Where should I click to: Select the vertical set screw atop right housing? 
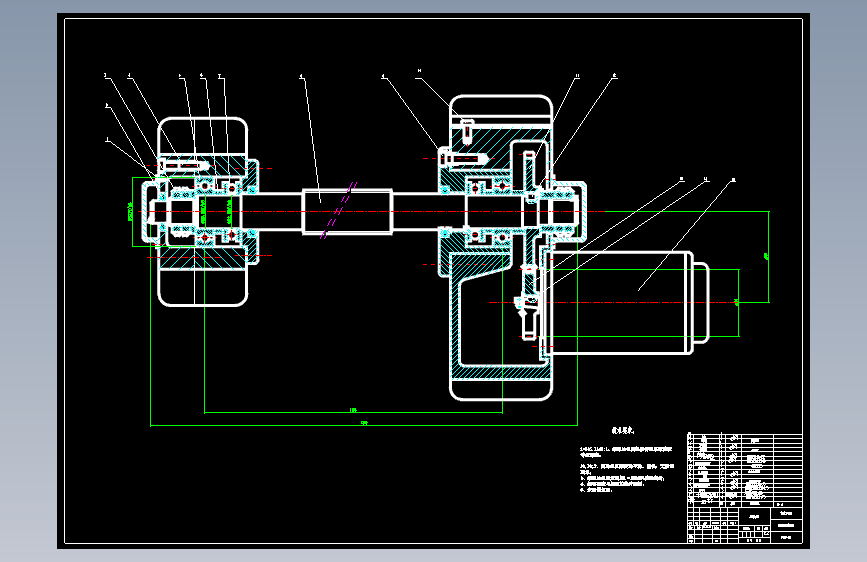467,131
